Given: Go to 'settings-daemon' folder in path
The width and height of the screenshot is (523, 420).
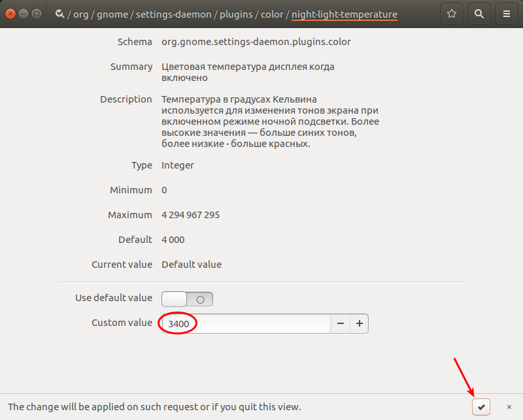Looking at the screenshot, I should tap(173, 14).
